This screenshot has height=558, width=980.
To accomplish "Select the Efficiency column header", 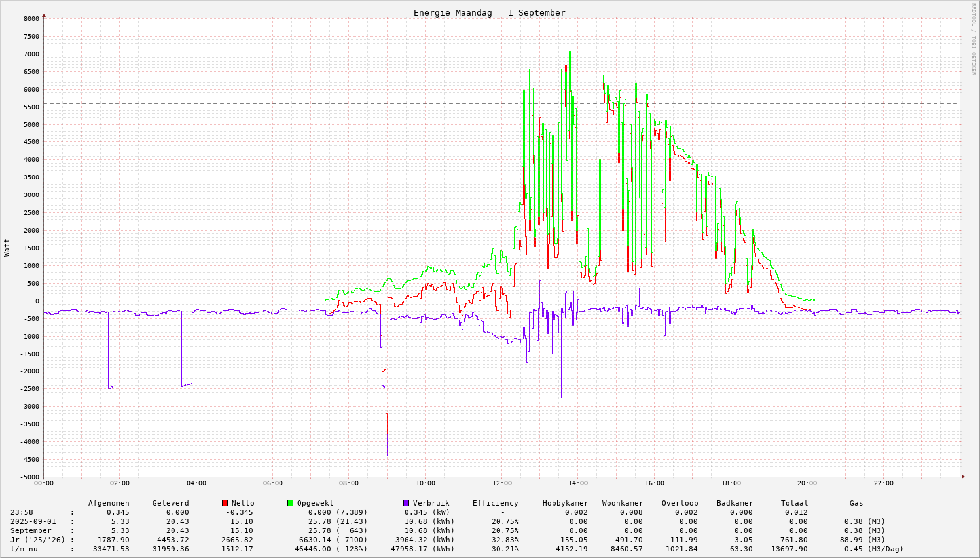I will pos(495,503).
